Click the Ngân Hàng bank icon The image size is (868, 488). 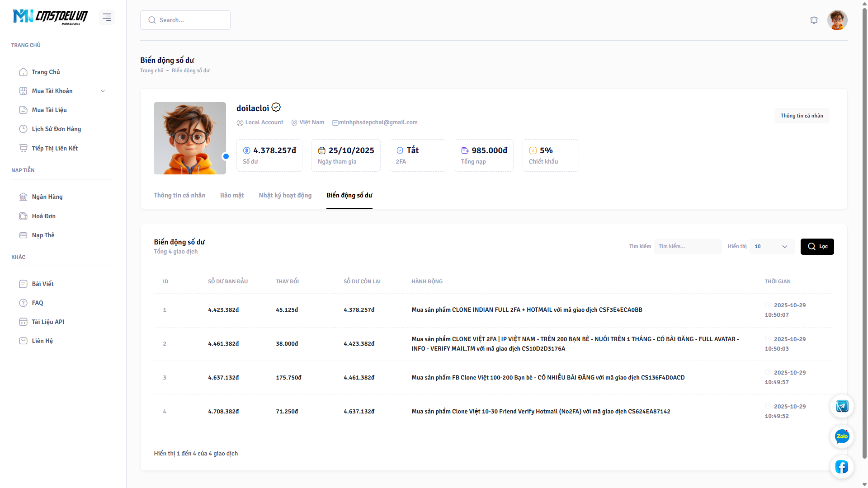23,197
